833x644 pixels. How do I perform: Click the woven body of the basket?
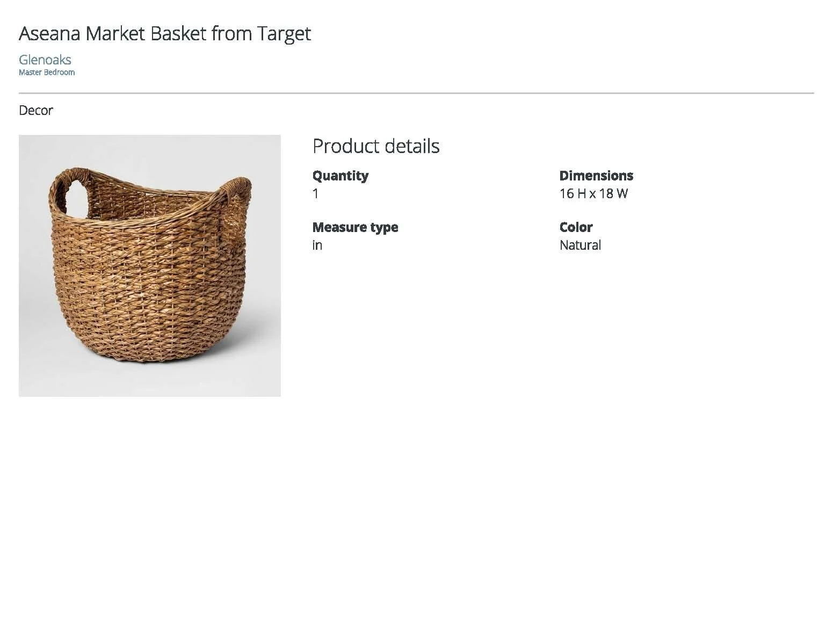(150, 279)
